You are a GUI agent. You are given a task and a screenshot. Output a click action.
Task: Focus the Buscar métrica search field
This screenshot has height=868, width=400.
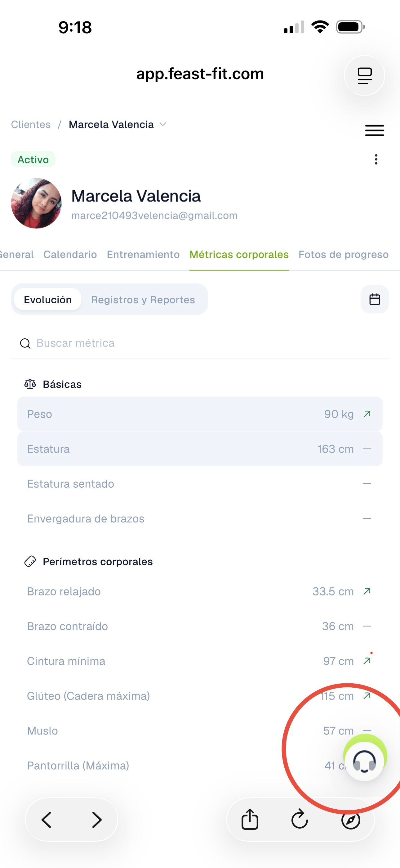click(x=200, y=343)
